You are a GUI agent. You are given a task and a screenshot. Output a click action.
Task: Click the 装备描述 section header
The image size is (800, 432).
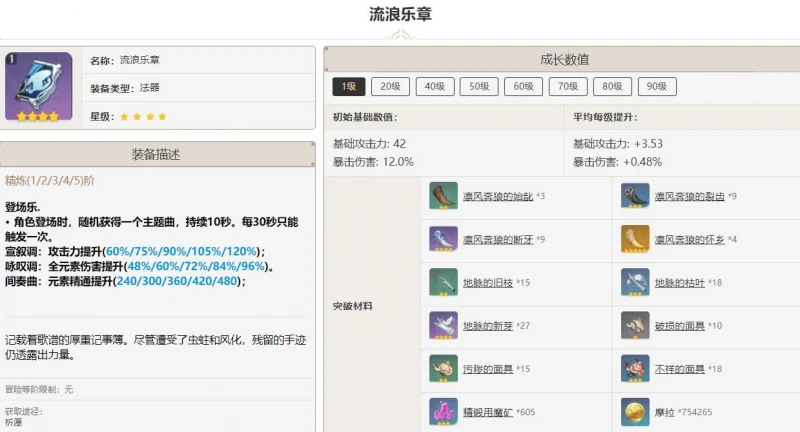coord(158,155)
